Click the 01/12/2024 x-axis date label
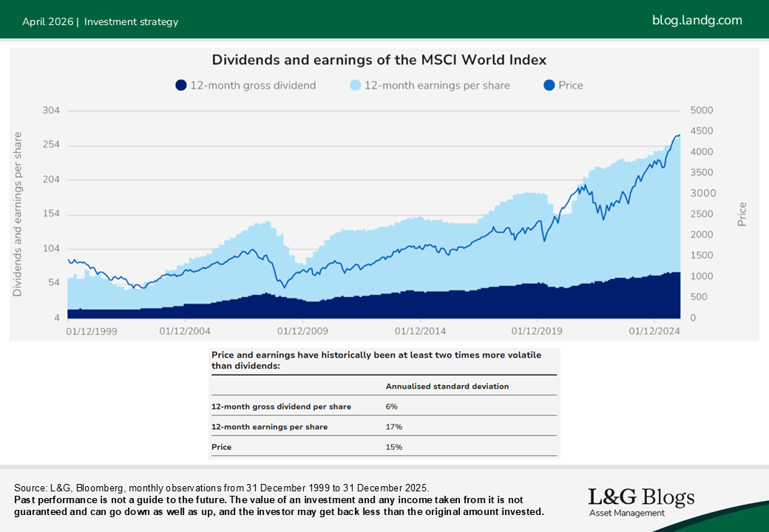769x532 pixels. (654, 331)
